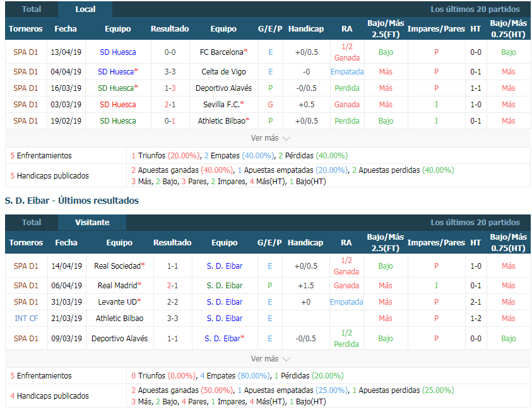Click '1/2 Ganada' in the FC Barcelona row

346,52
